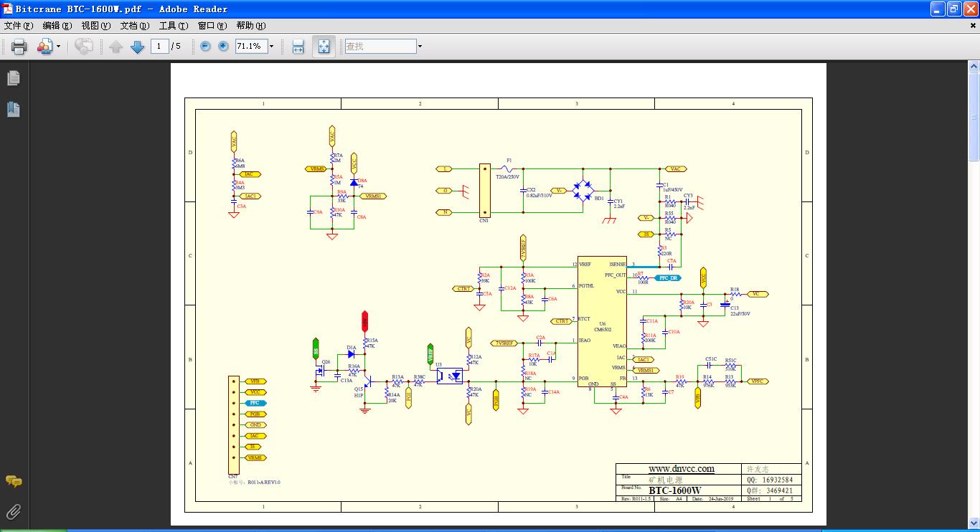The height and width of the screenshot is (532, 980).
Task: Expand the collaborate dropdown arrow
Action: pyautogui.click(x=59, y=47)
